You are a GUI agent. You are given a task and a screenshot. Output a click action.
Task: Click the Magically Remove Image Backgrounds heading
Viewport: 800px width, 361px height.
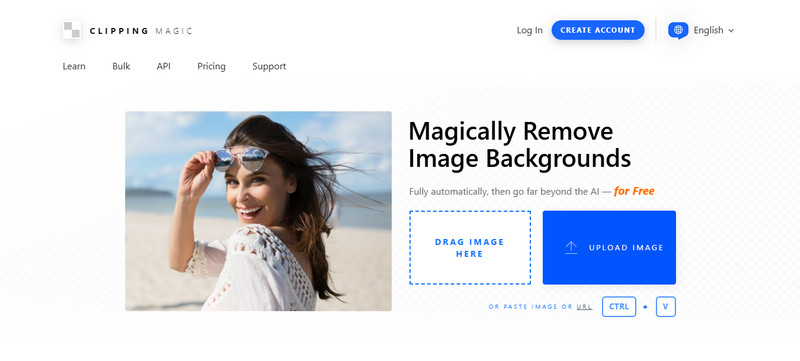coord(519,145)
